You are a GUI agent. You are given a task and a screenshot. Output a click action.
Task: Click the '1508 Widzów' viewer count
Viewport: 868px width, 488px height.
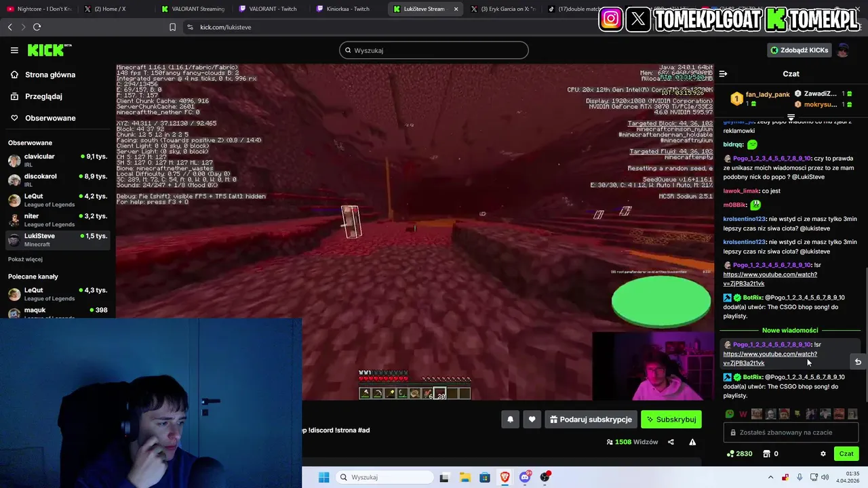click(632, 442)
